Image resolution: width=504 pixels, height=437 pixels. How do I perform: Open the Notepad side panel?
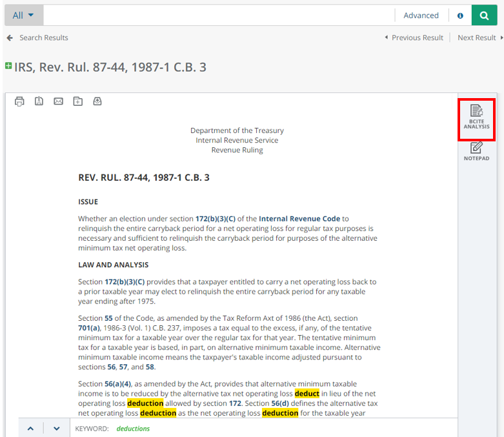click(476, 151)
